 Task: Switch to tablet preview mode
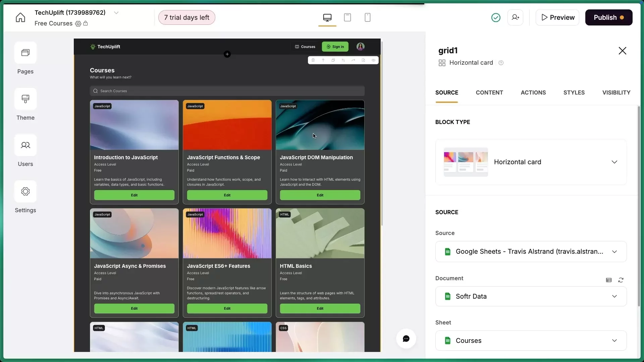[x=347, y=17]
